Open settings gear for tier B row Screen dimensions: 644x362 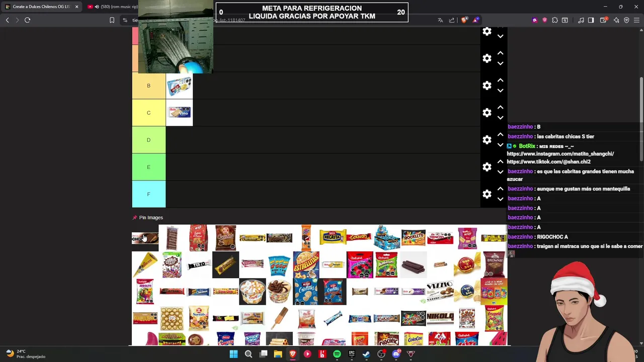click(487, 85)
